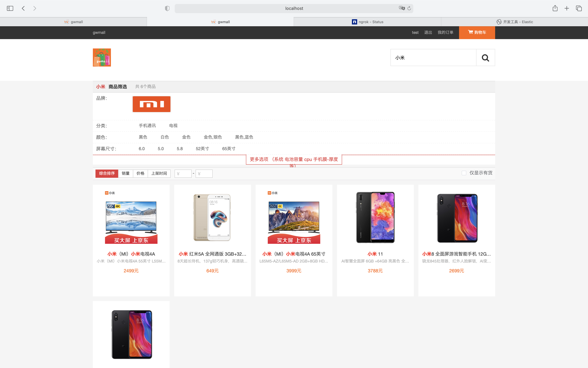Screen dimensions: 588x368
Task: Click title 小米电视4A 65英寸
Action: tap(294, 254)
